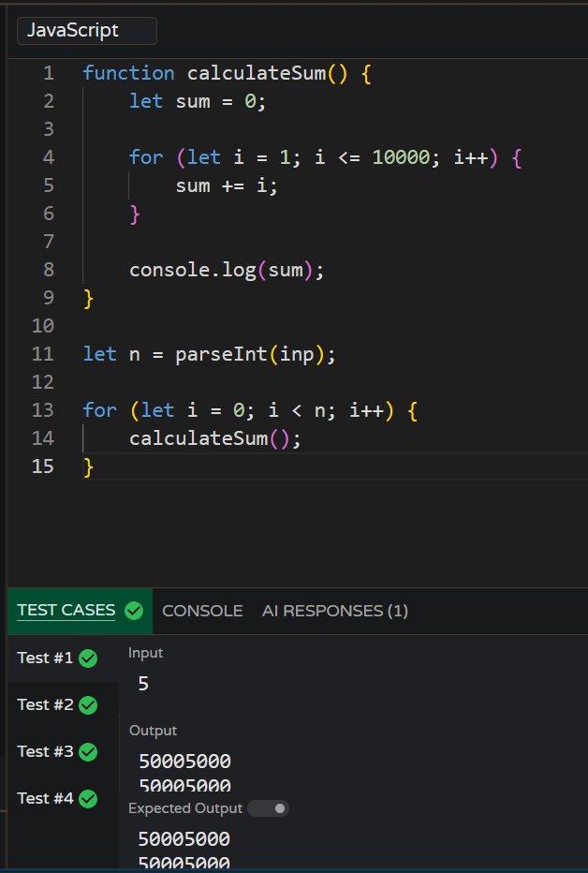Select Test #4 in the test list
588x873 pixels.
point(63,798)
